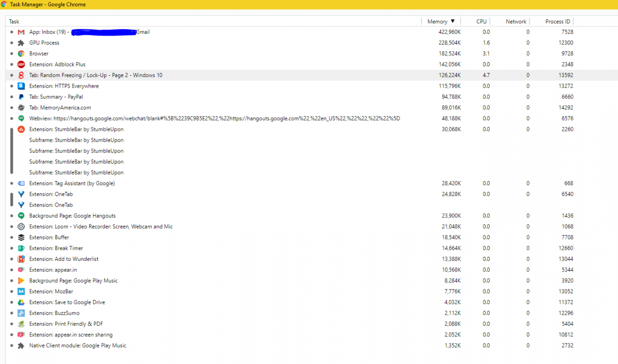Select 'Native Client module: Google Play Music' text
This screenshot has height=364, width=618.
78,345
